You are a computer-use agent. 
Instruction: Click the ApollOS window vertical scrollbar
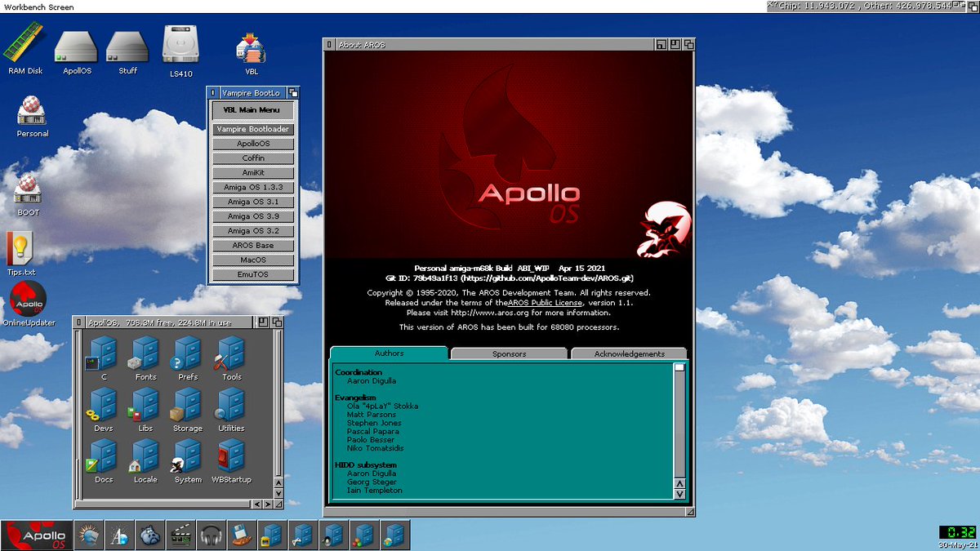[x=278, y=403]
